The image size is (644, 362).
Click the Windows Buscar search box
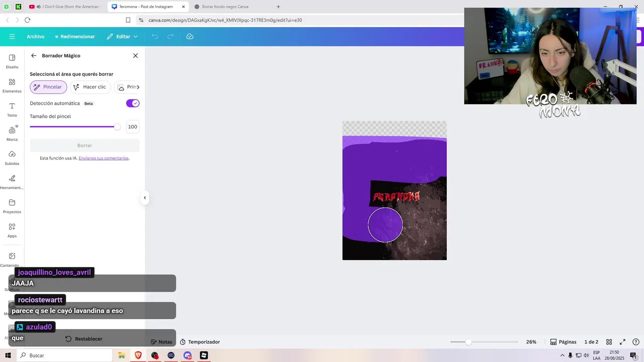tap(64, 355)
